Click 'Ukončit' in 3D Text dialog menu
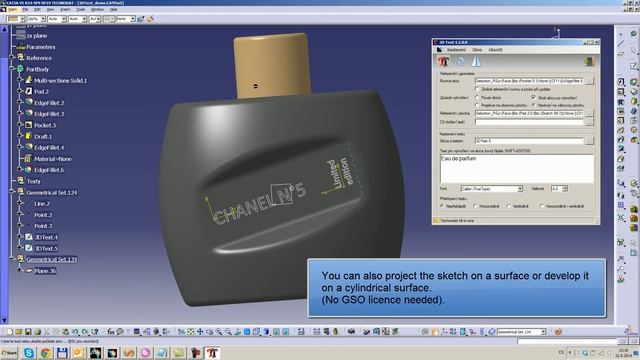Image resolution: width=640 pixels, height=360 pixels. [x=495, y=50]
